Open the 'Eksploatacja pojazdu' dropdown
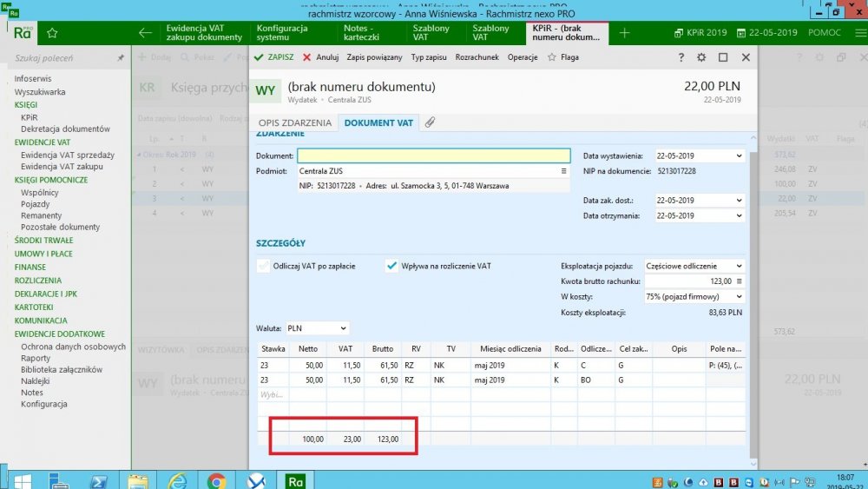Image resolution: width=868 pixels, height=489 pixels. coord(739,266)
